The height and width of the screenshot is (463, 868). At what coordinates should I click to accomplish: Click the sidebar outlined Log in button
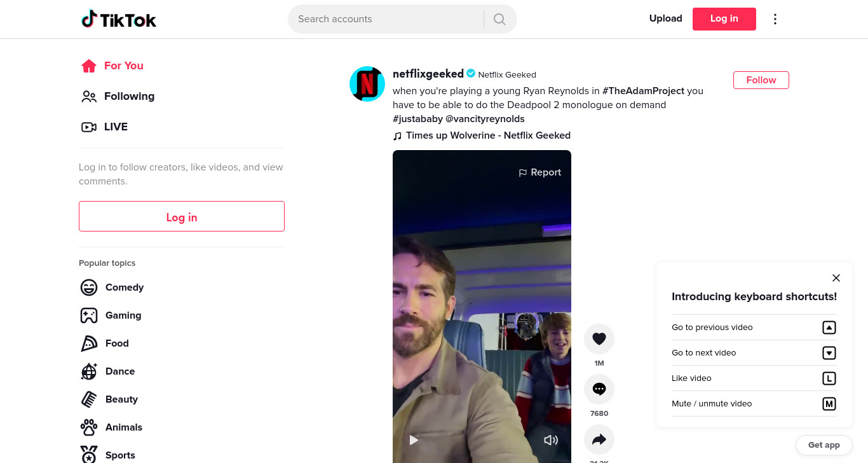pyautogui.click(x=182, y=216)
